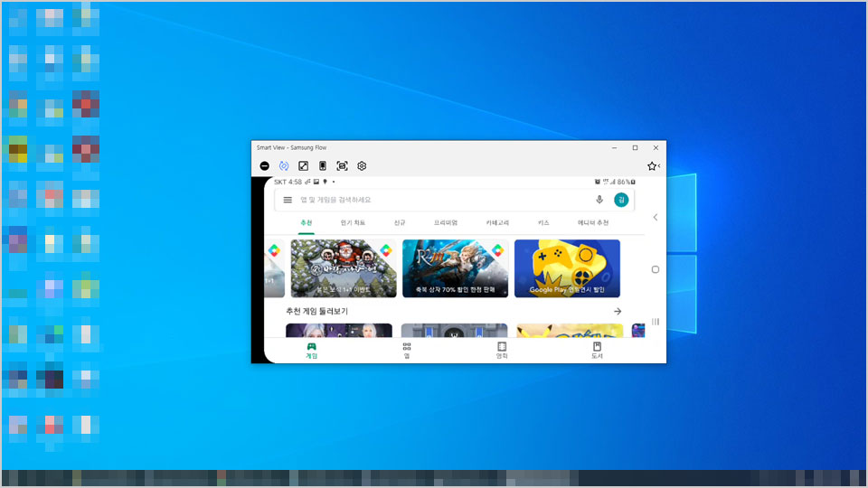This screenshot has height=488, width=868.
Task: Switch to the 키즈 tab
Action: (543, 222)
